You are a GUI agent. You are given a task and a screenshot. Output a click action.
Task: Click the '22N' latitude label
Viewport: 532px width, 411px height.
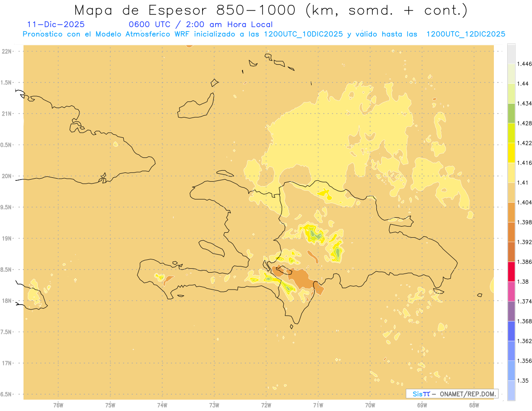(7, 51)
